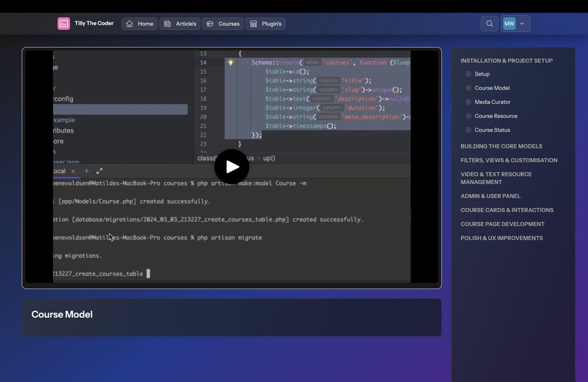
Task: Expand Filters, Views & Customisation section
Action: pos(509,160)
